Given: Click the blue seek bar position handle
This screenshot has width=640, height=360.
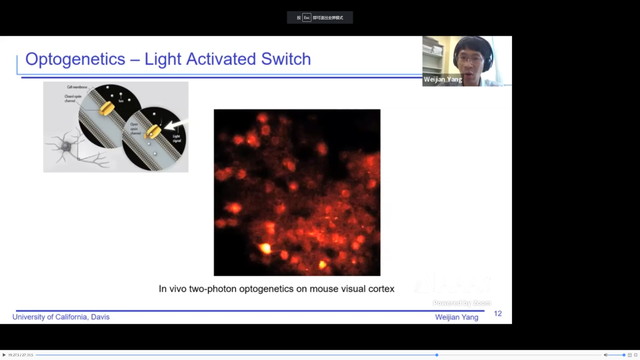Looking at the screenshot, I should click(x=437, y=355).
